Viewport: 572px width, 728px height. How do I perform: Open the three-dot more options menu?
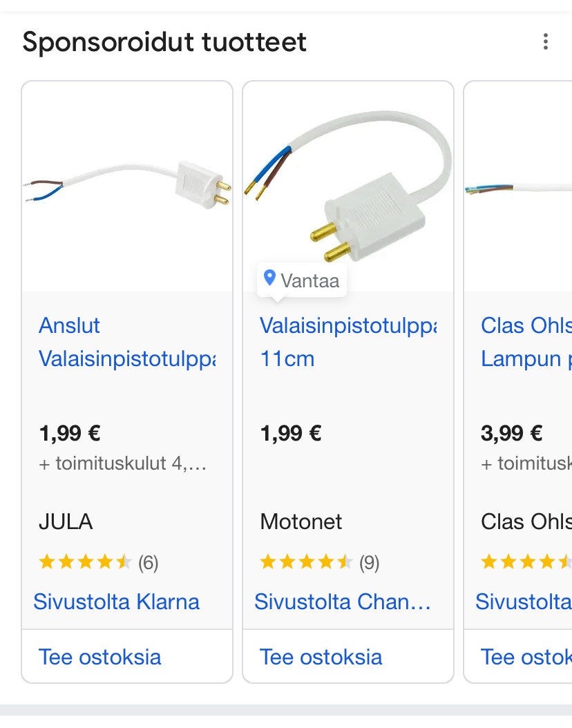(x=546, y=42)
